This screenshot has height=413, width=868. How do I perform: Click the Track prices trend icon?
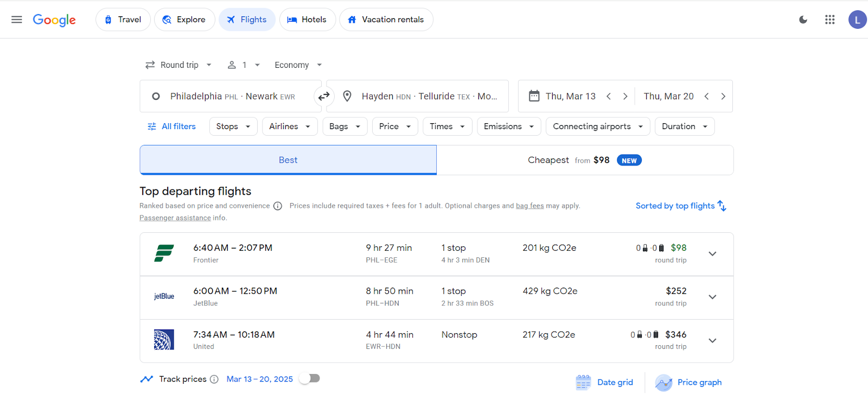tap(146, 379)
